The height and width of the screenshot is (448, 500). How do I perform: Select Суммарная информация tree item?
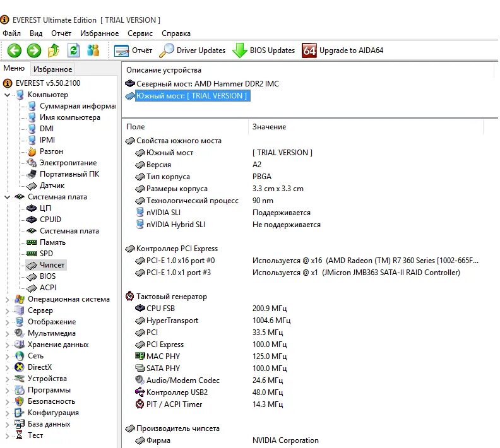[78, 106]
